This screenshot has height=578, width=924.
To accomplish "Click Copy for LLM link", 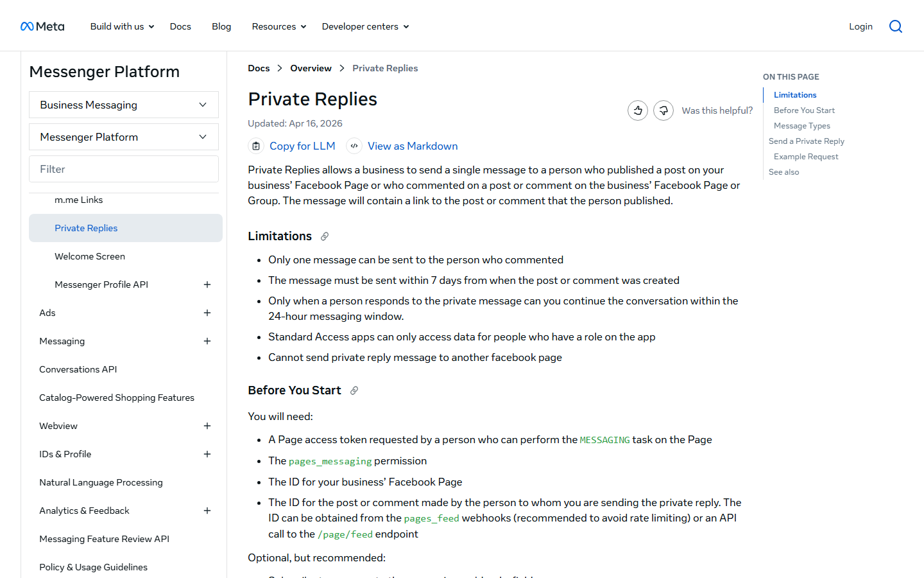I will click(x=302, y=146).
